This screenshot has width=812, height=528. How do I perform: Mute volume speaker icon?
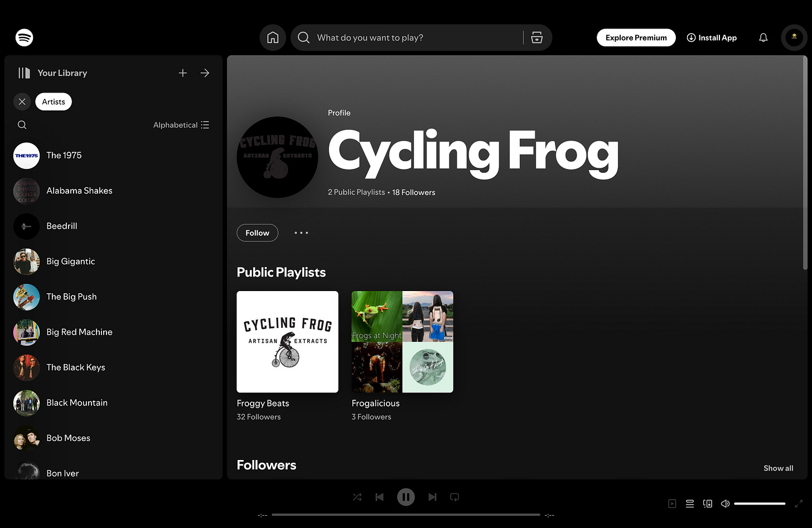pos(725,503)
